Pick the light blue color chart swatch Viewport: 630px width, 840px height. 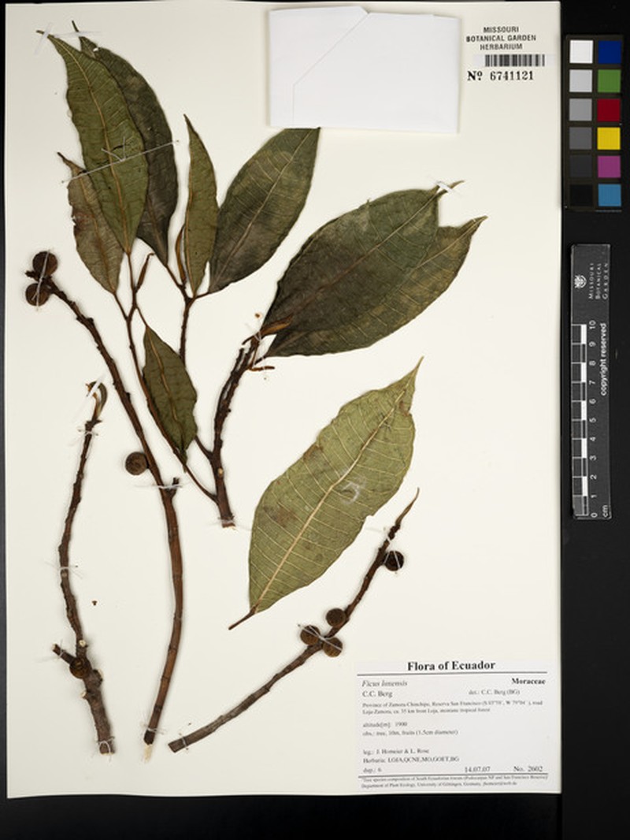tap(610, 195)
